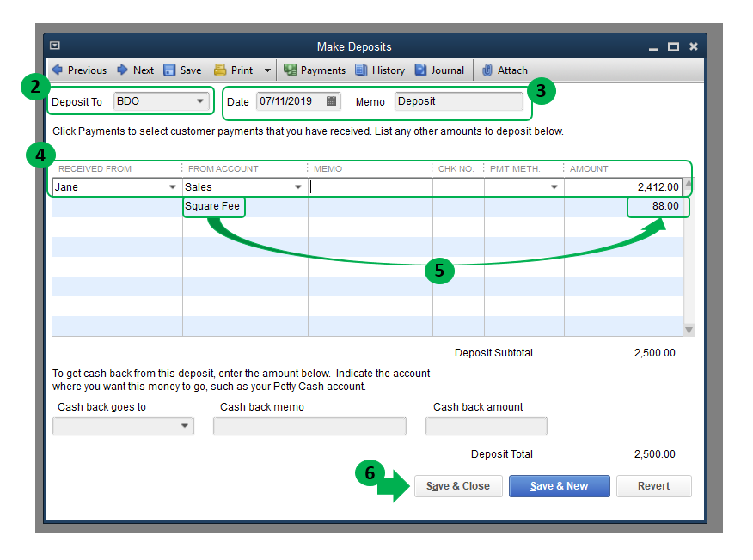Click the Save floppy disk icon
This screenshot has width=753, height=560.
click(x=169, y=70)
